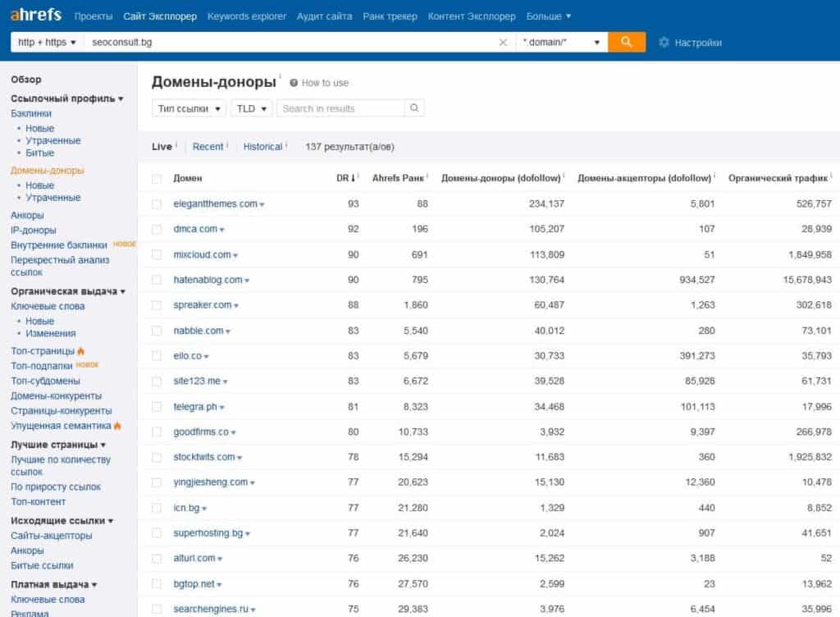Switch to the Recent tab

(x=208, y=147)
